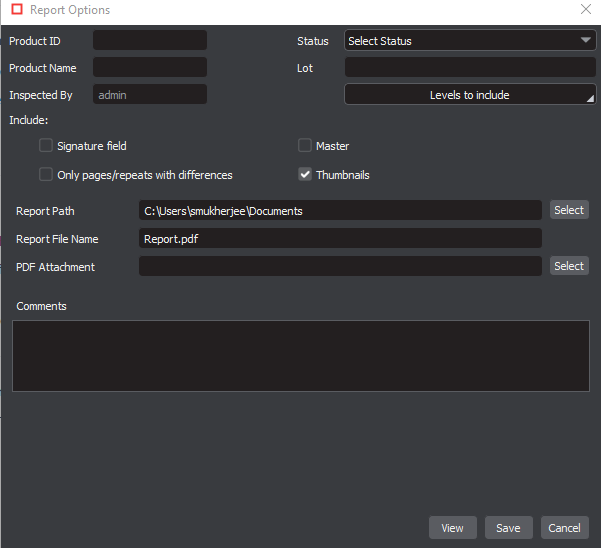Focus the Product Name text box
The image size is (601, 548).
tap(150, 68)
